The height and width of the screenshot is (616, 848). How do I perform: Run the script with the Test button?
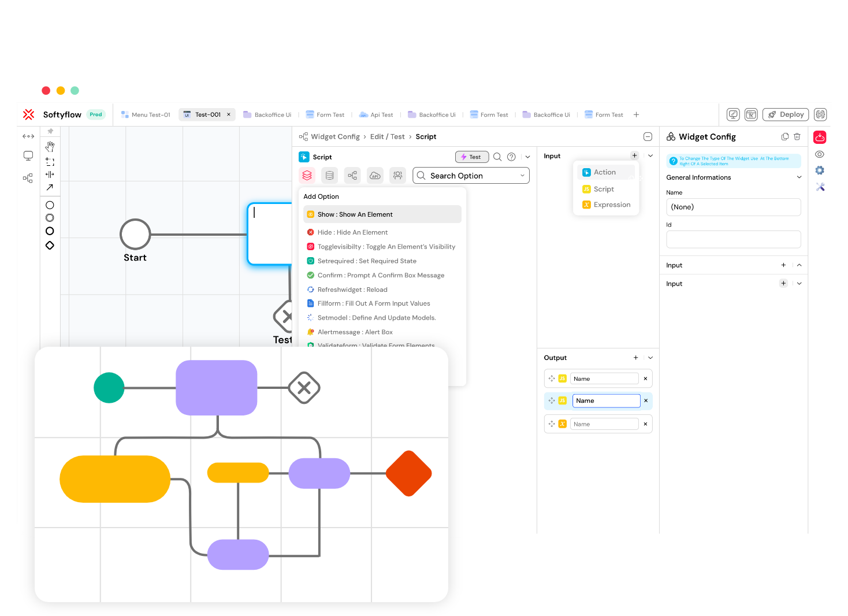(x=472, y=157)
